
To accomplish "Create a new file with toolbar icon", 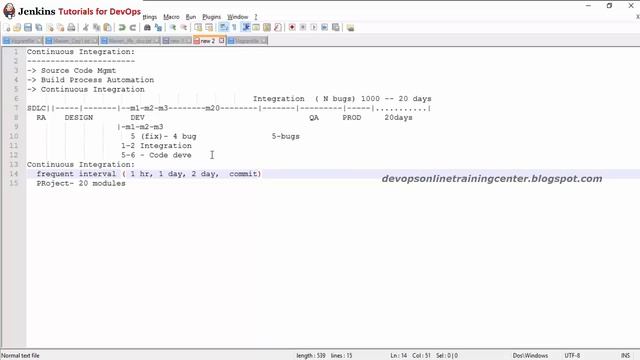I will (x=7, y=28).
